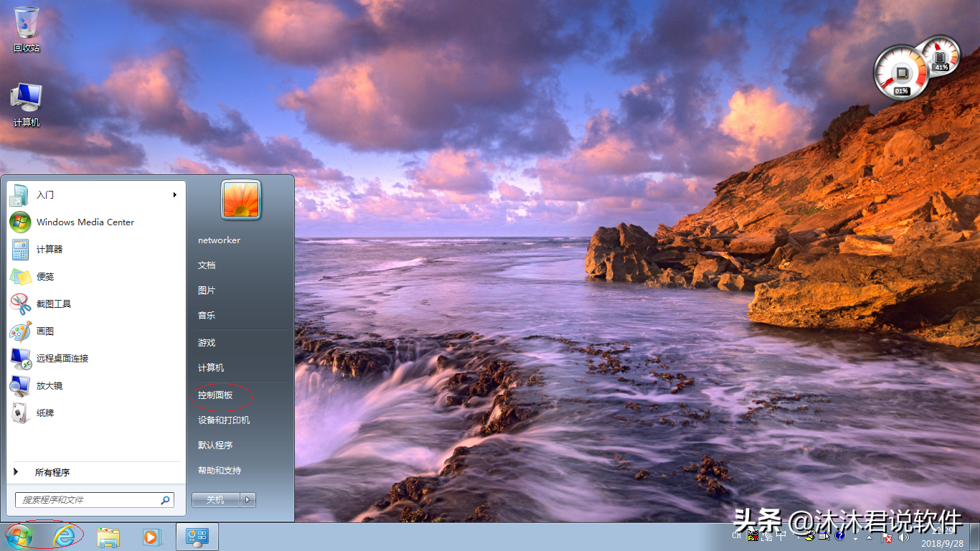Open Windows Explorer folder on taskbar
Screen dimensions: 980x551
point(109,537)
